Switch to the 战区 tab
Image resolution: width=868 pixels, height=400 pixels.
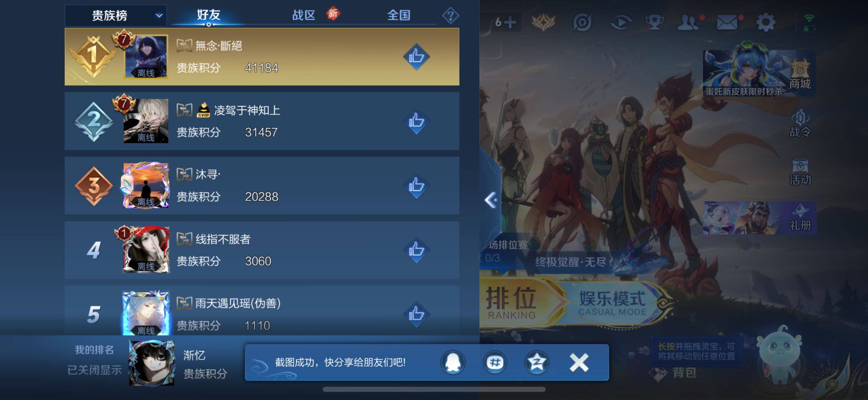point(304,15)
